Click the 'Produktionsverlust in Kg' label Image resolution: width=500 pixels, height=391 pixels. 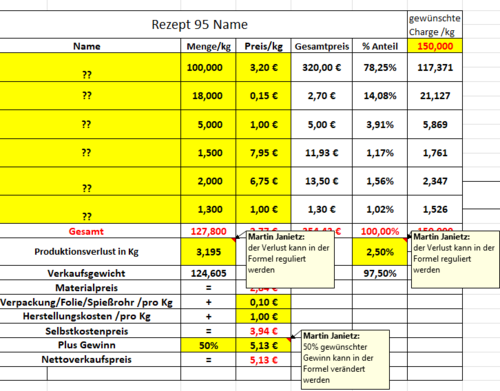[x=87, y=252]
